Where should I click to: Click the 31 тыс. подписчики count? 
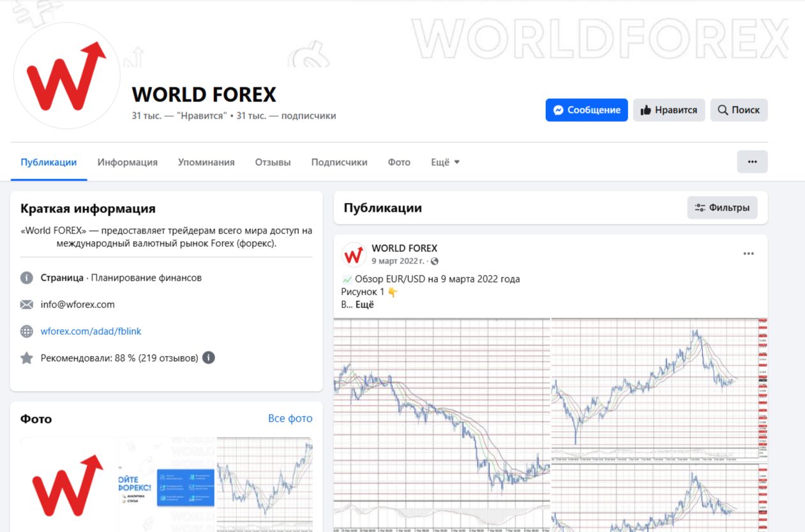point(286,116)
